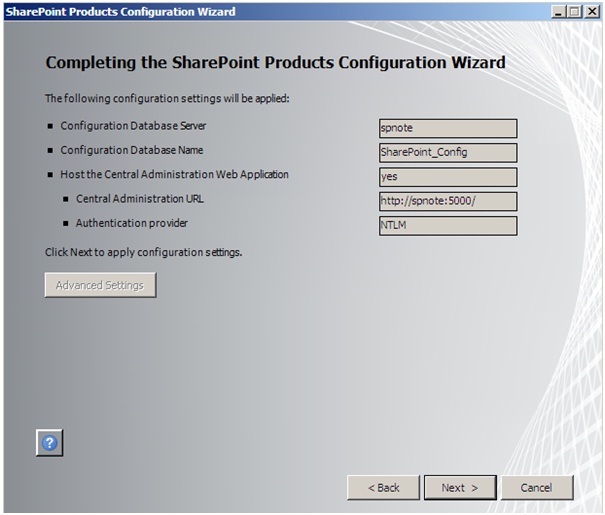
Task: Go back with the Back button
Action: 383,487
